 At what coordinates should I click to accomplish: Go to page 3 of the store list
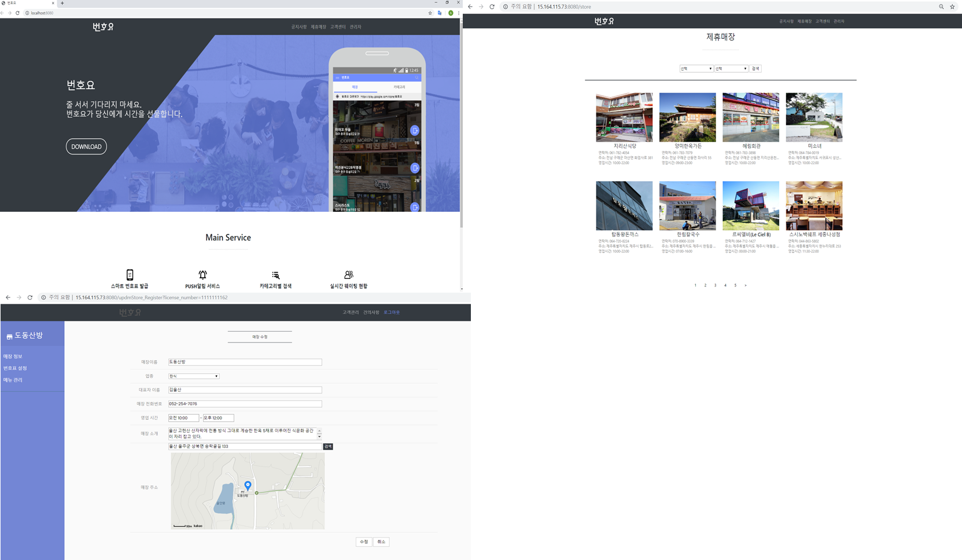coord(715,285)
